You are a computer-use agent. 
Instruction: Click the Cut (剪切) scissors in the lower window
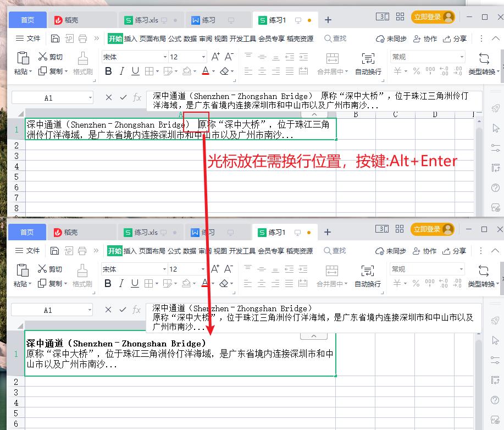click(42, 269)
